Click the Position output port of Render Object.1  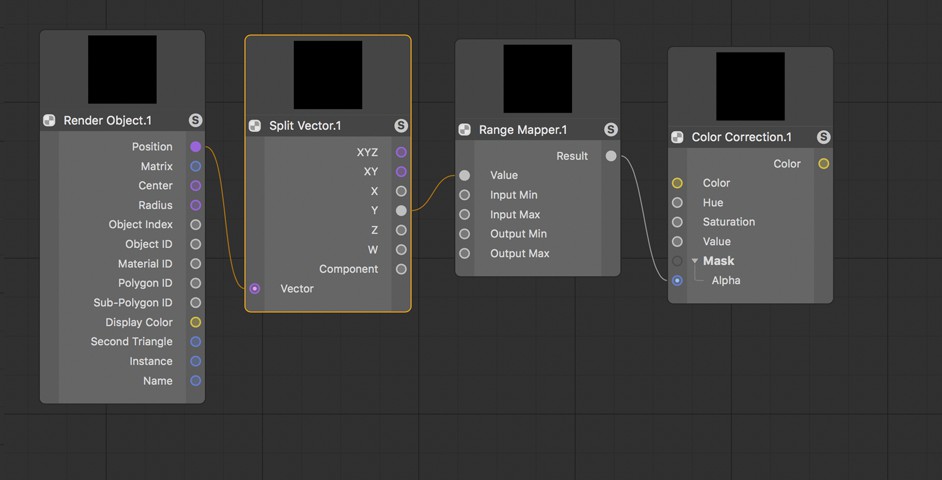pyautogui.click(x=195, y=147)
